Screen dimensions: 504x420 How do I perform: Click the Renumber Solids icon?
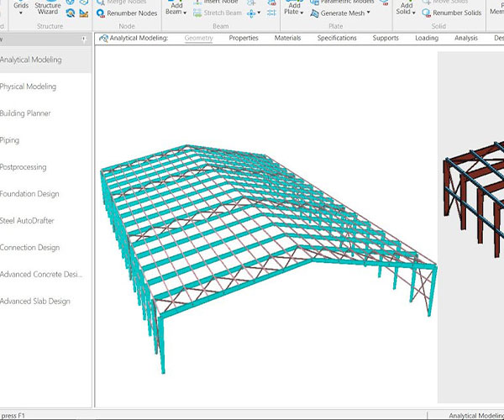(x=427, y=13)
